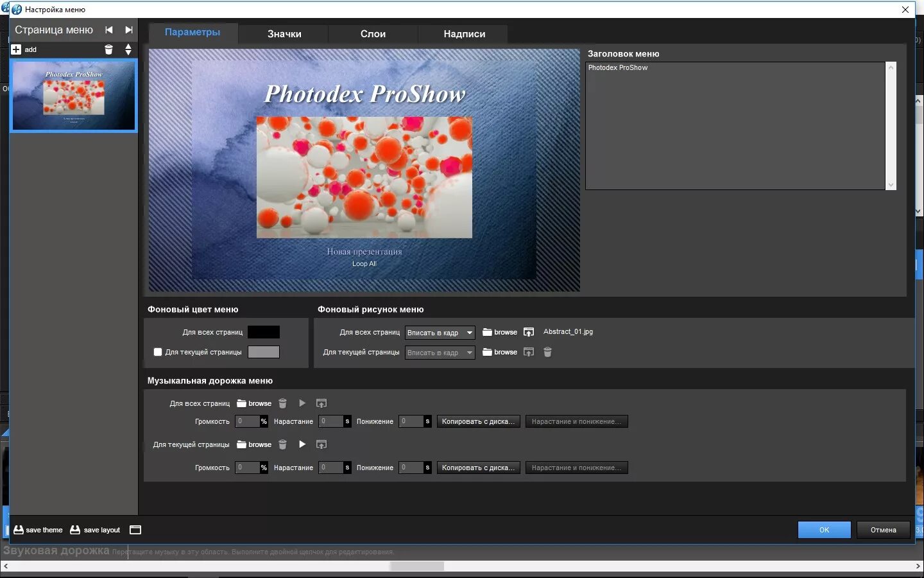Open the window layout icon beside save layout
This screenshot has width=924, height=578.
point(135,530)
